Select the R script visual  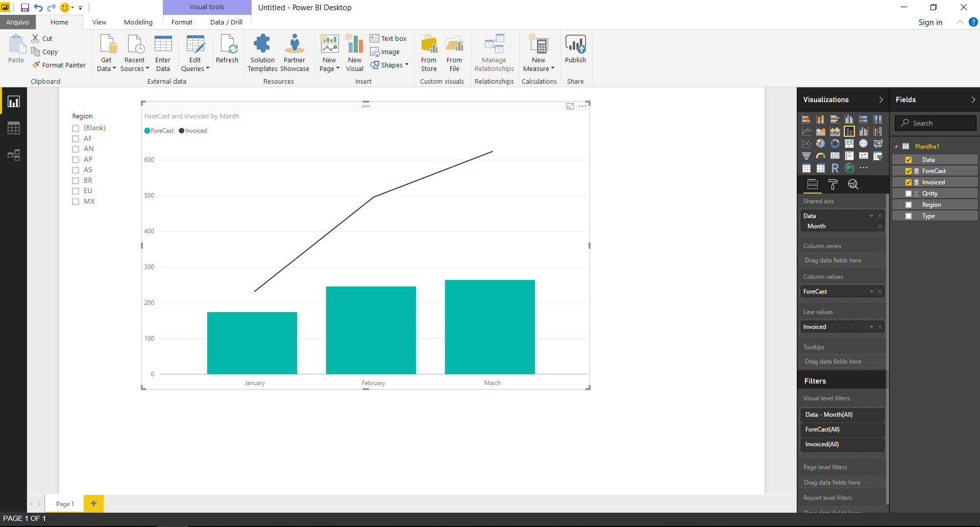[x=835, y=168]
